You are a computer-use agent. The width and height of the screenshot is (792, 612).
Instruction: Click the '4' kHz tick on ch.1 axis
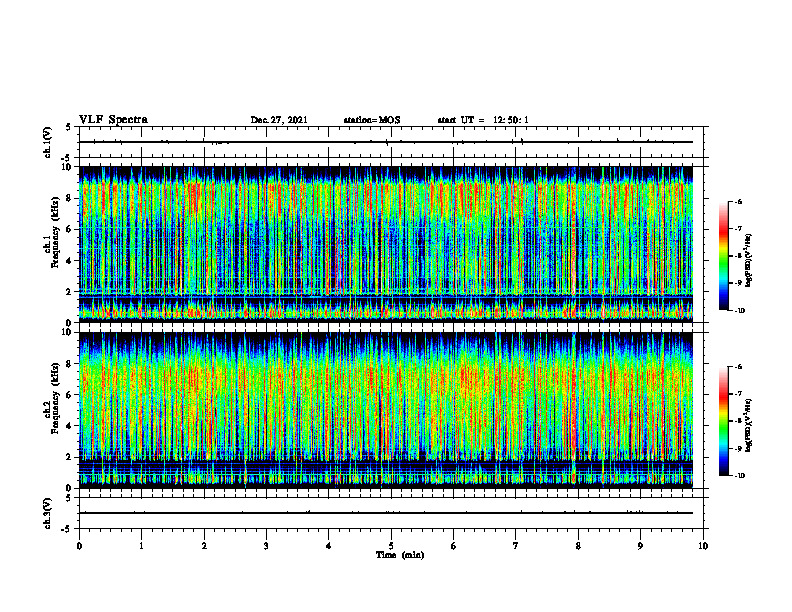(x=69, y=261)
